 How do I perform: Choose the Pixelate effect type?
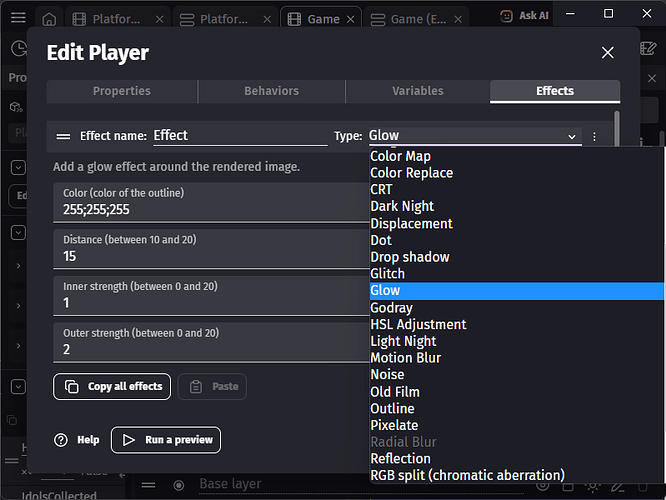(394, 425)
